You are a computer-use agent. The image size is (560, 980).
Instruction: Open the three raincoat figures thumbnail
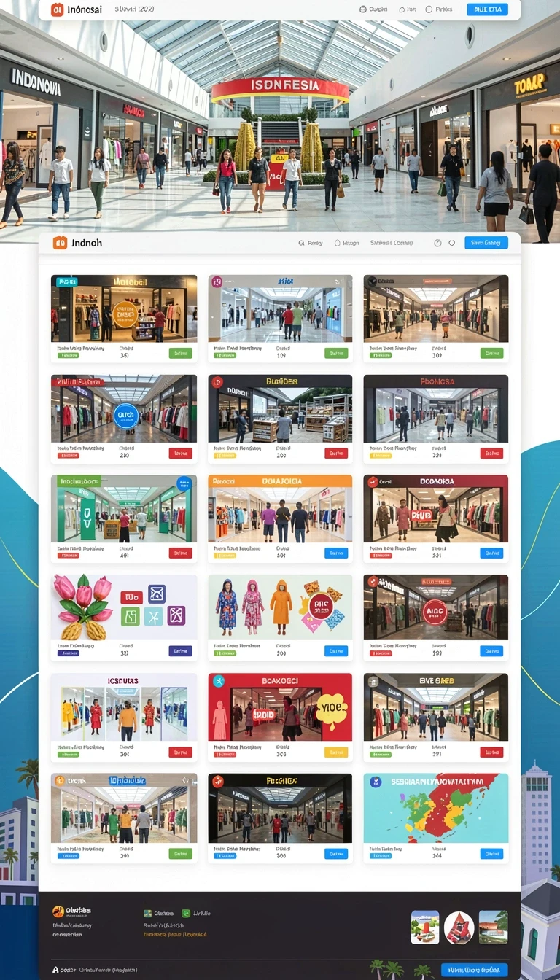[x=280, y=607]
